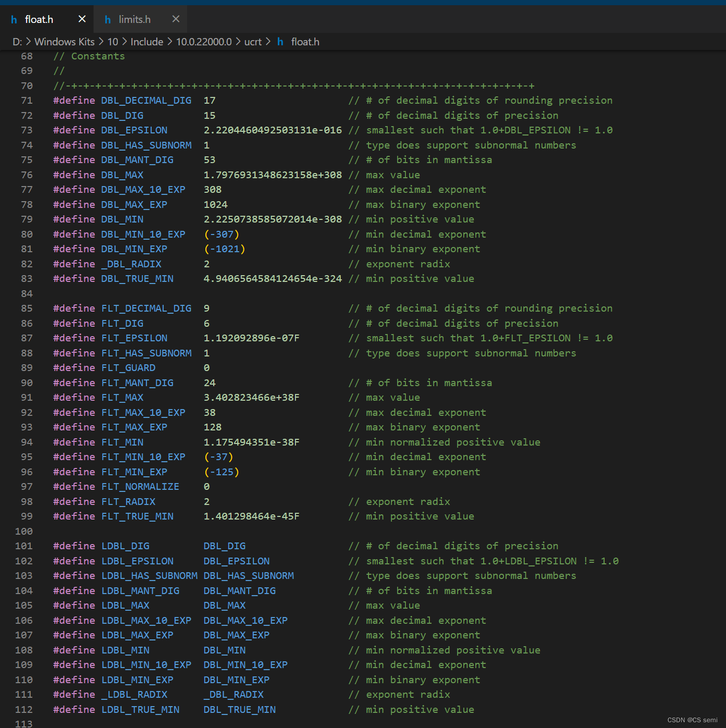Click the FLT_EPSILON value 1.192092896e-07F
This screenshot has height=728, width=726.
252,338
